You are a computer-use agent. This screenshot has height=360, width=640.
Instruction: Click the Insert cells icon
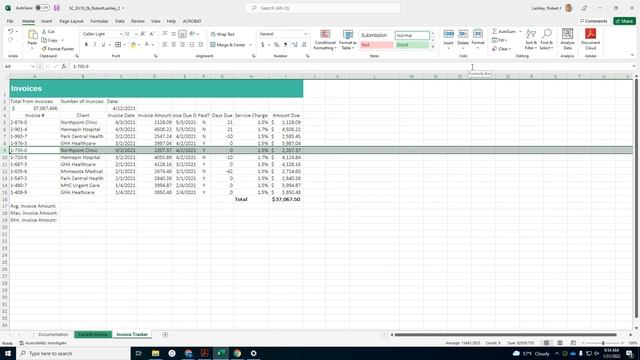(449, 34)
